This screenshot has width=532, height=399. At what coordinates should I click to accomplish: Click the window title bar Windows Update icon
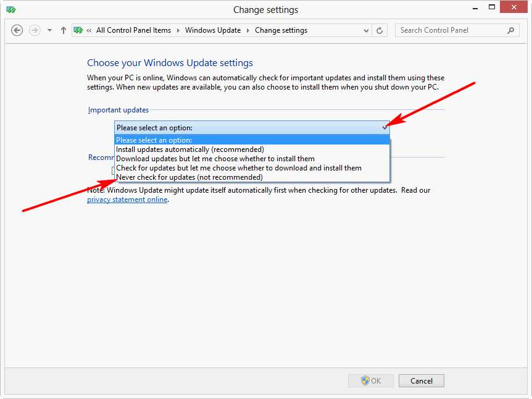pyautogui.click(x=11, y=9)
